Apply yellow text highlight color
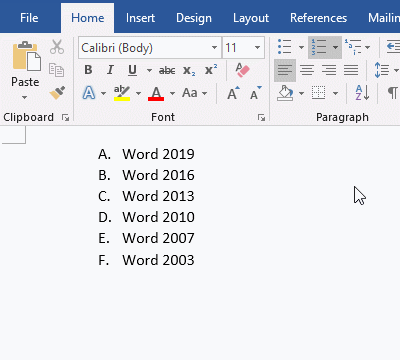The width and height of the screenshot is (400, 360). (122, 93)
